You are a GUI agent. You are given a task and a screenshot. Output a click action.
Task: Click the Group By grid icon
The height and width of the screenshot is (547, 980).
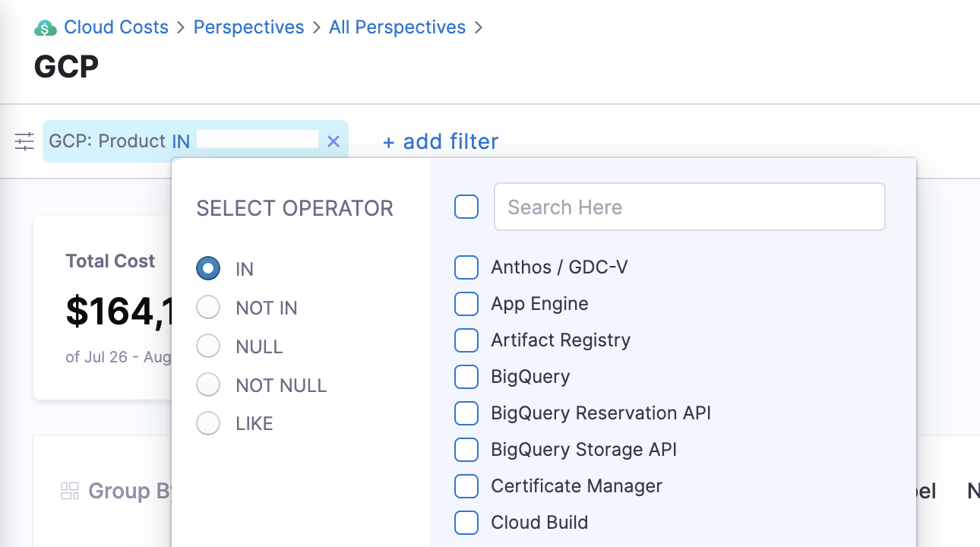[x=70, y=491]
